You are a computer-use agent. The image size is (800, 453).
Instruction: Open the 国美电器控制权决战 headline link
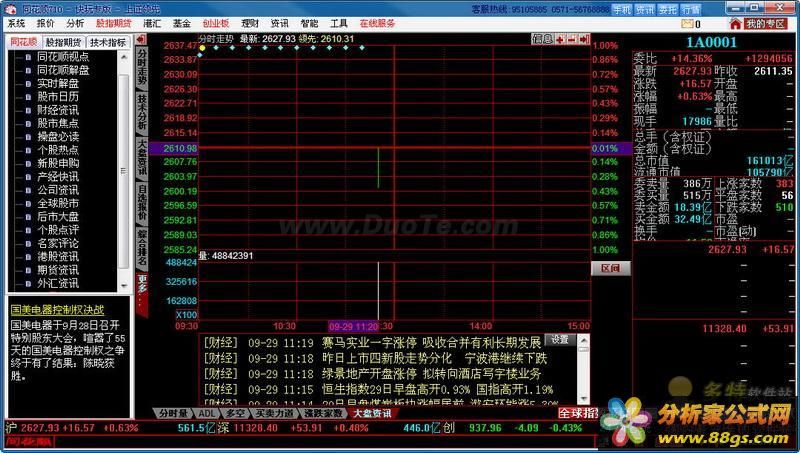(x=57, y=310)
